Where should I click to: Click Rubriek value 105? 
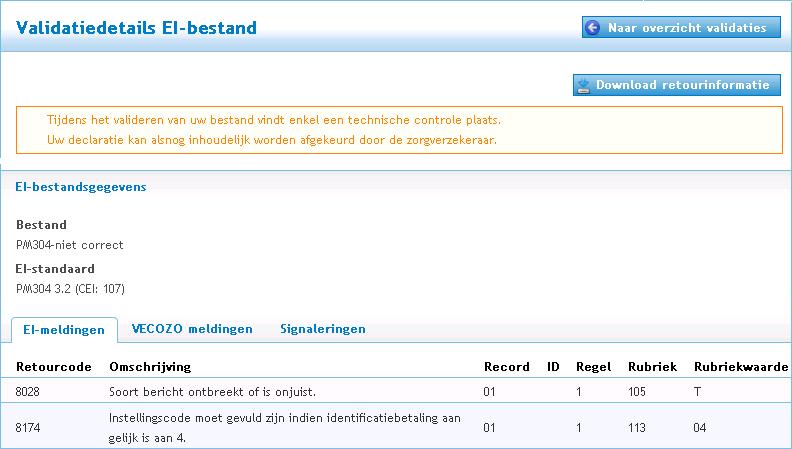point(637,391)
